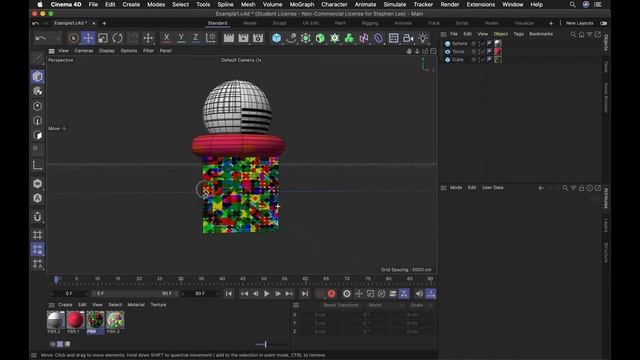
Task: Add a new document tab with plus
Action: [x=104, y=23]
